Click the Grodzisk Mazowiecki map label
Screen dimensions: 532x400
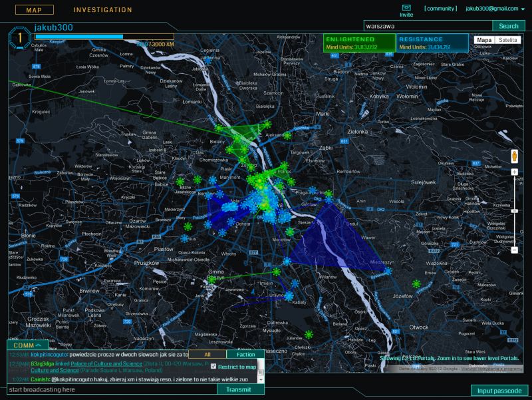coord(38,322)
